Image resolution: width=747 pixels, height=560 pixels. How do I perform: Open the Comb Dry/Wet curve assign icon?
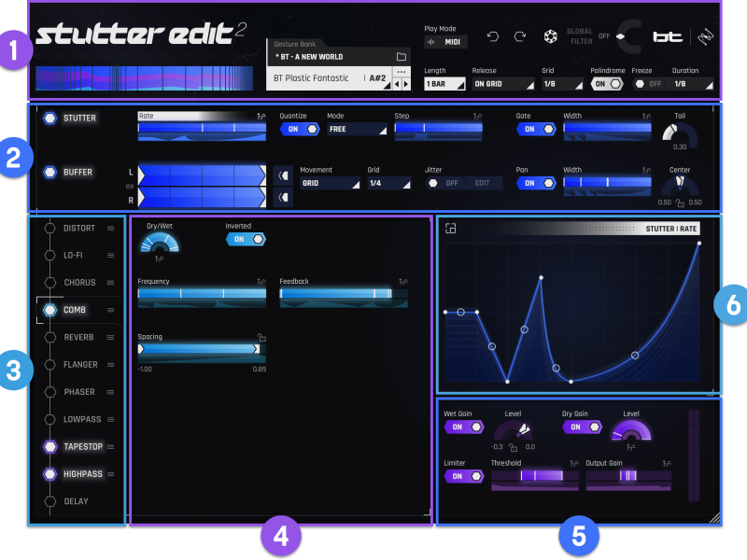tap(159, 259)
